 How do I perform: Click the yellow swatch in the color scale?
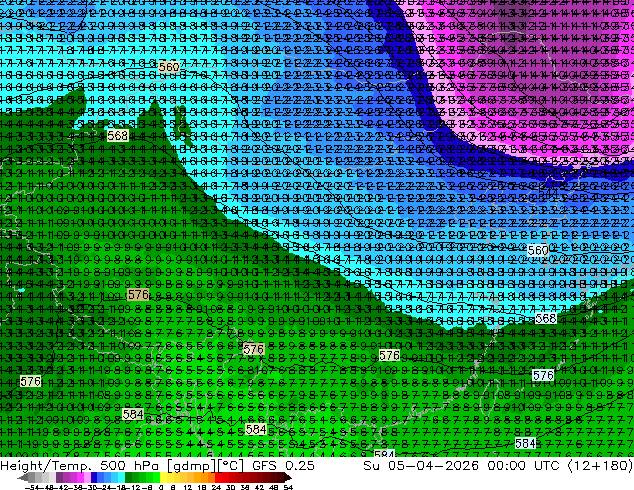click(x=163, y=477)
